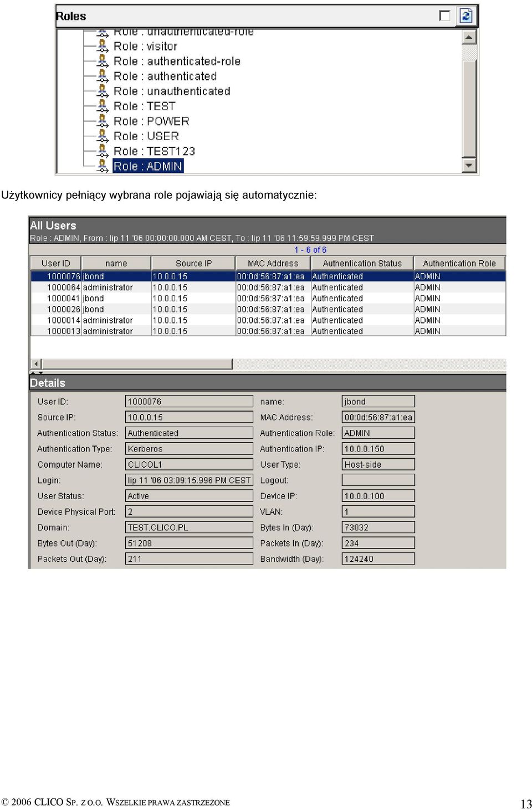Tick the checkbox in the Roles header
Image resolution: width=532 pixels, height=810 pixels.
coord(444,16)
